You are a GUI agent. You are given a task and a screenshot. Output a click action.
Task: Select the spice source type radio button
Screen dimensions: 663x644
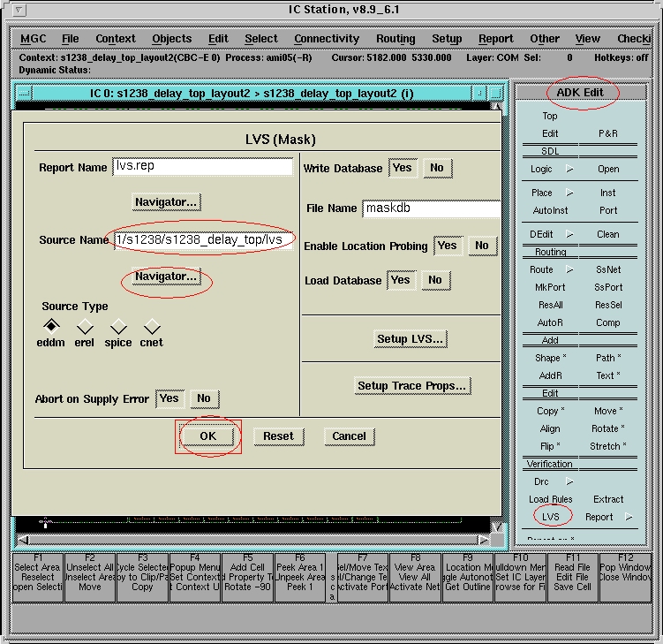[x=118, y=328]
